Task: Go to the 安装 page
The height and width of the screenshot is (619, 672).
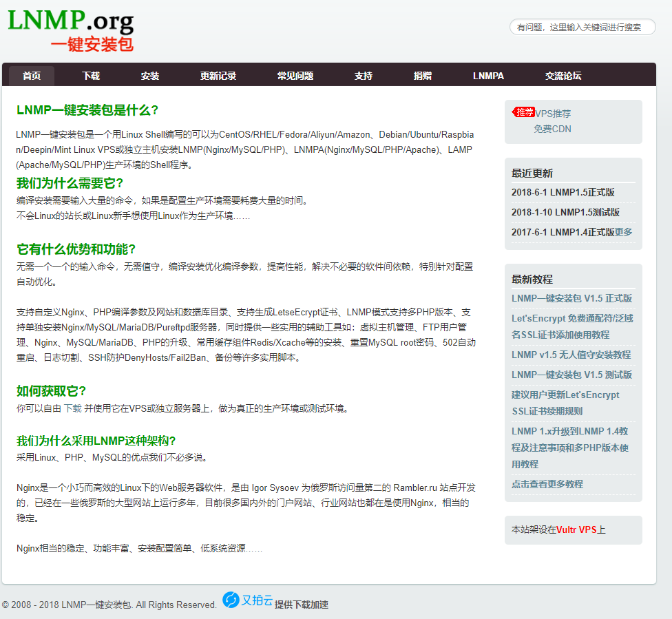Action: [150, 76]
